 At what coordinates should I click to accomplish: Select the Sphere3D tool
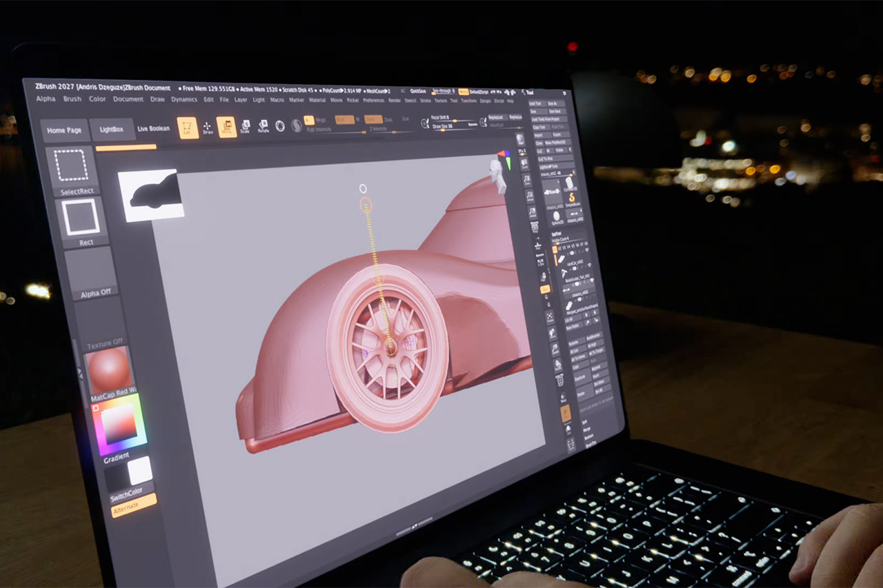(x=557, y=218)
